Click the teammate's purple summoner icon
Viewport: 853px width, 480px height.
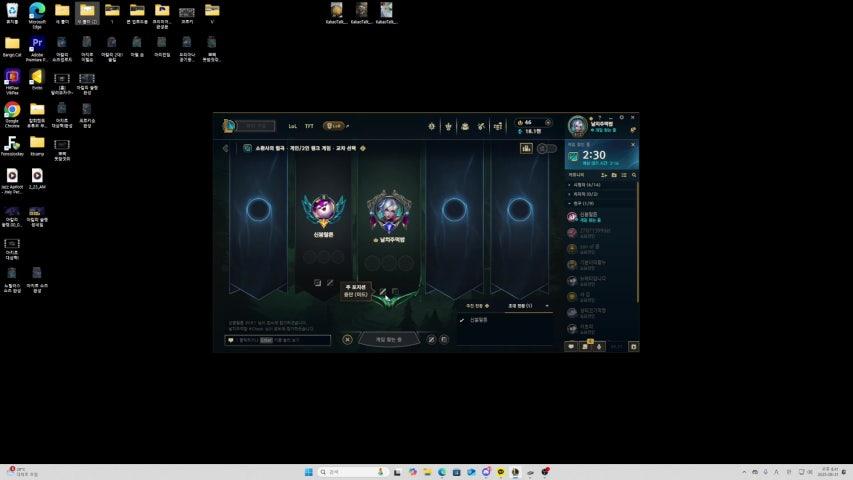coord(324,210)
